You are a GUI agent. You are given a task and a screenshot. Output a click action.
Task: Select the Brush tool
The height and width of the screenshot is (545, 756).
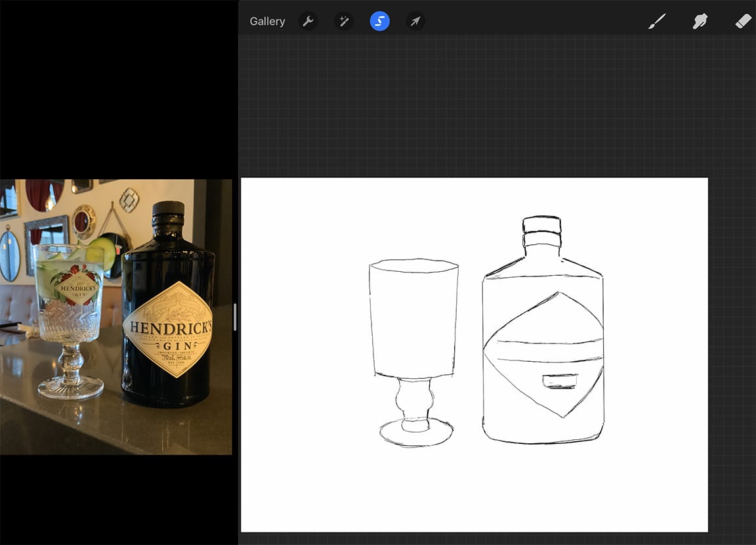pyautogui.click(x=656, y=20)
